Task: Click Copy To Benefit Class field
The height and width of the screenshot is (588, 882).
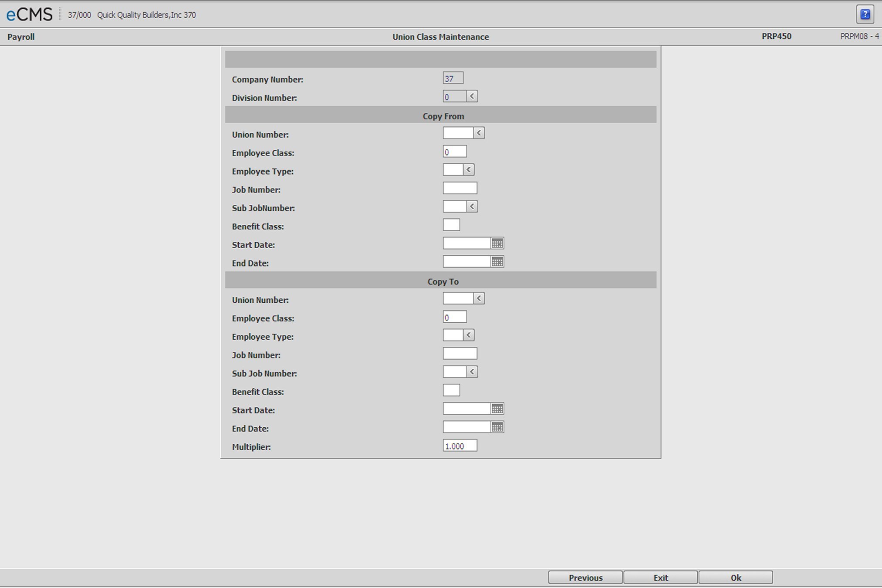Action: (x=451, y=390)
